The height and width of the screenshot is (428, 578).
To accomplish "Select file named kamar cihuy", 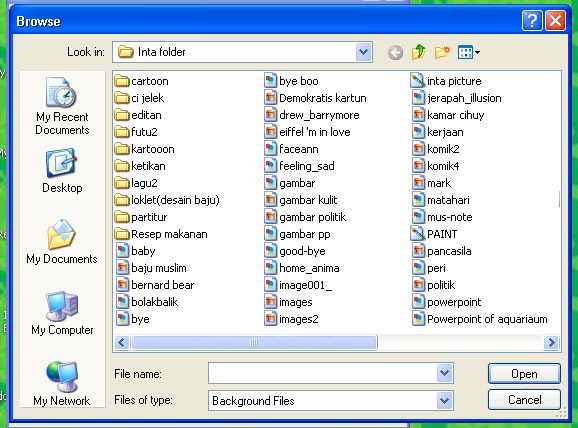I will pos(448,115).
